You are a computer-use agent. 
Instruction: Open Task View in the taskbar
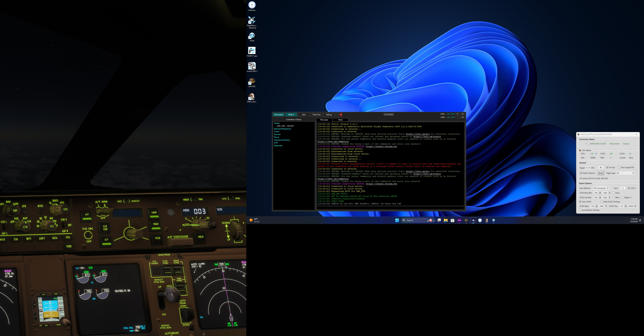click(x=439, y=220)
